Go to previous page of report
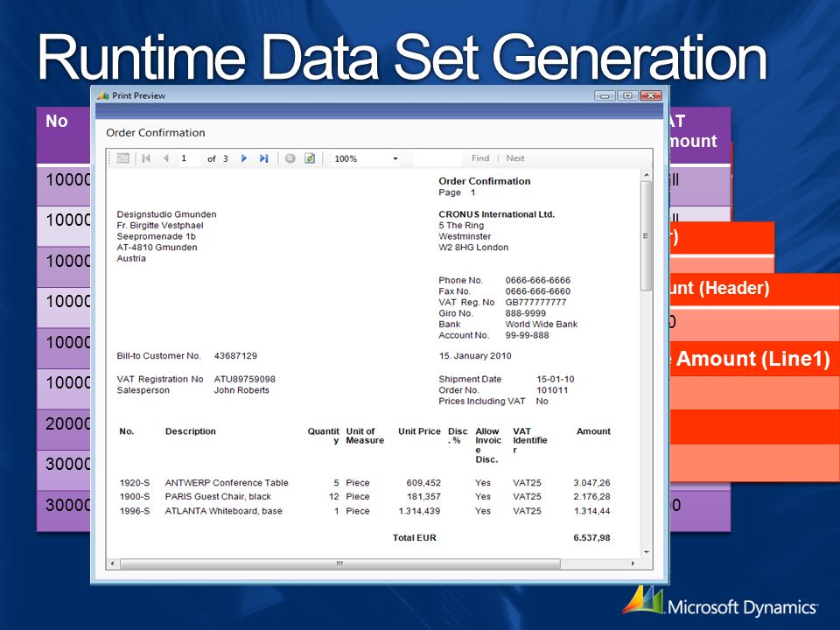Image resolution: width=840 pixels, height=630 pixels. point(166,158)
